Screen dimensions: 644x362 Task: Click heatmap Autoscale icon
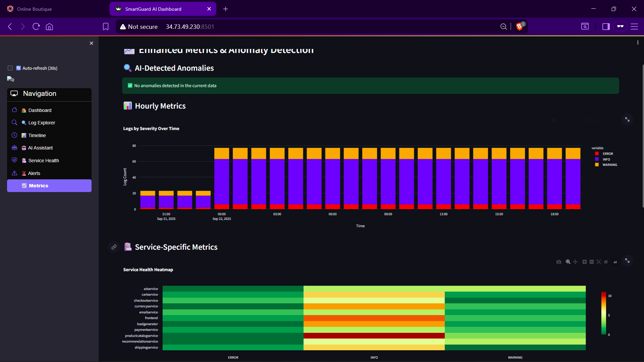coord(599,262)
